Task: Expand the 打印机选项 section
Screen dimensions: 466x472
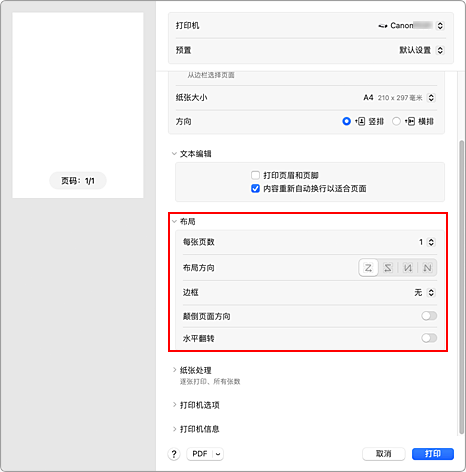Action: [174, 405]
